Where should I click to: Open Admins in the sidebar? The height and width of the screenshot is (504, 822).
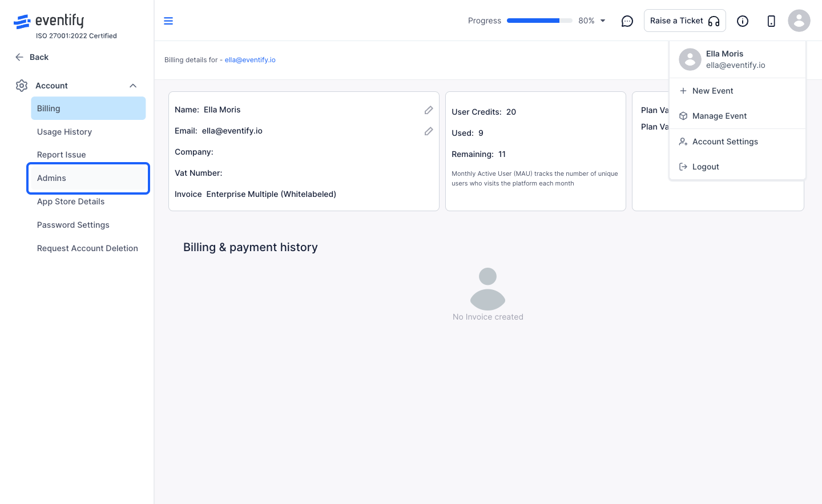[x=88, y=178]
